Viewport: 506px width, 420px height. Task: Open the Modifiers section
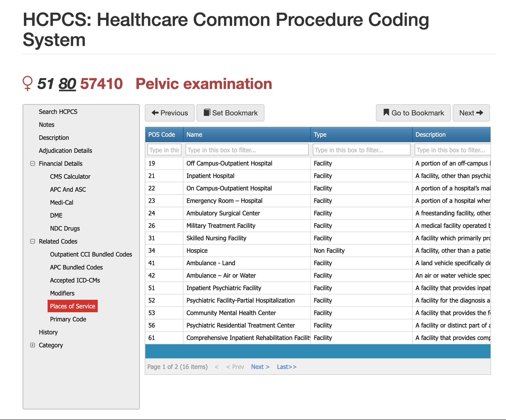coord(62,293)
